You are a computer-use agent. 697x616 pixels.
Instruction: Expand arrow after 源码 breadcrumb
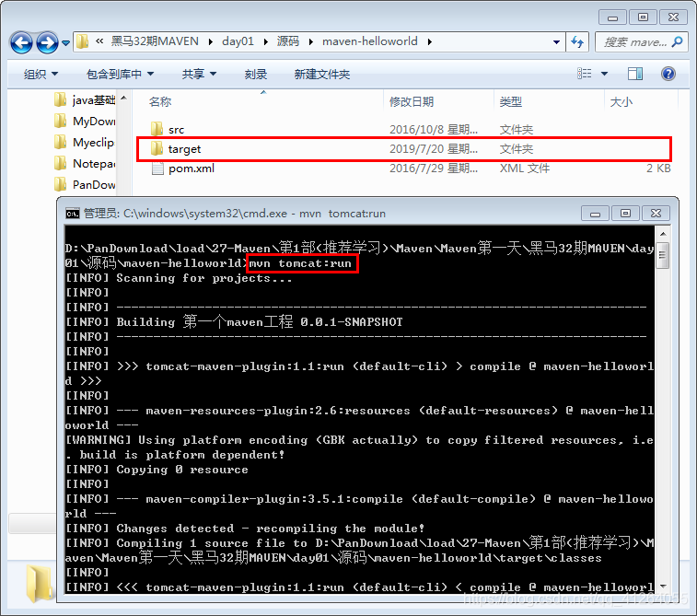click(311, 41)
